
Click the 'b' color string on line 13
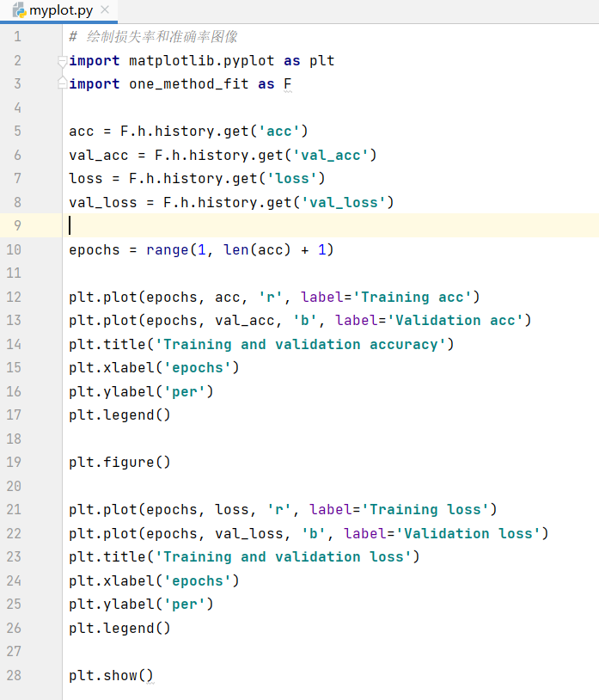click(305, 320)
